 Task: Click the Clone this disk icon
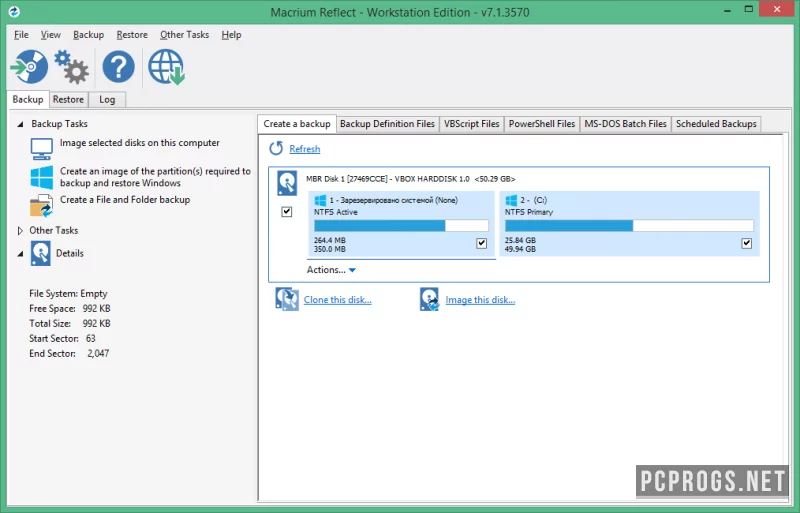coord(287,299)
